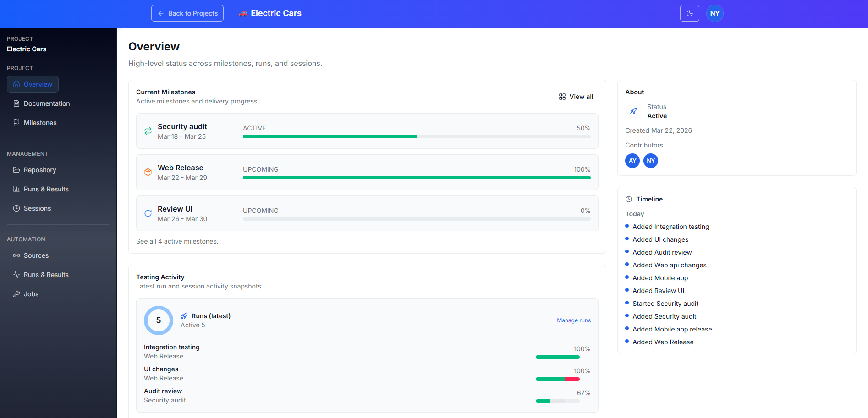
Task: Click the Security audit progress bar
Action: coord(417,136)
